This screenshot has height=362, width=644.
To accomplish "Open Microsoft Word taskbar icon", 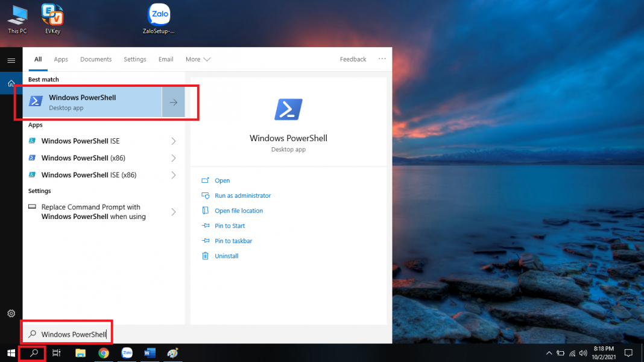I will (x=150, y=353).
